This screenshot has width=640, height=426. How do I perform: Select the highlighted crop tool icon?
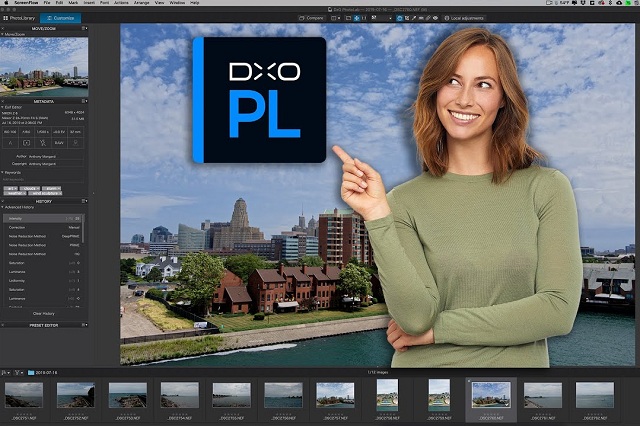[400, 18]
